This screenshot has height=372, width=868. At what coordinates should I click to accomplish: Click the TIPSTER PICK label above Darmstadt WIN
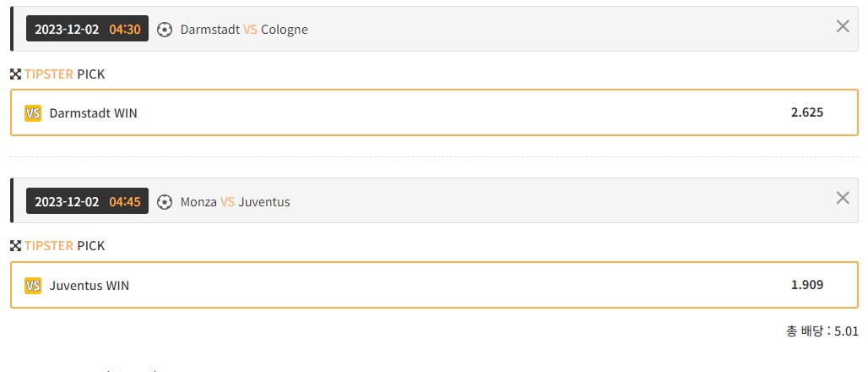point(64,74)
